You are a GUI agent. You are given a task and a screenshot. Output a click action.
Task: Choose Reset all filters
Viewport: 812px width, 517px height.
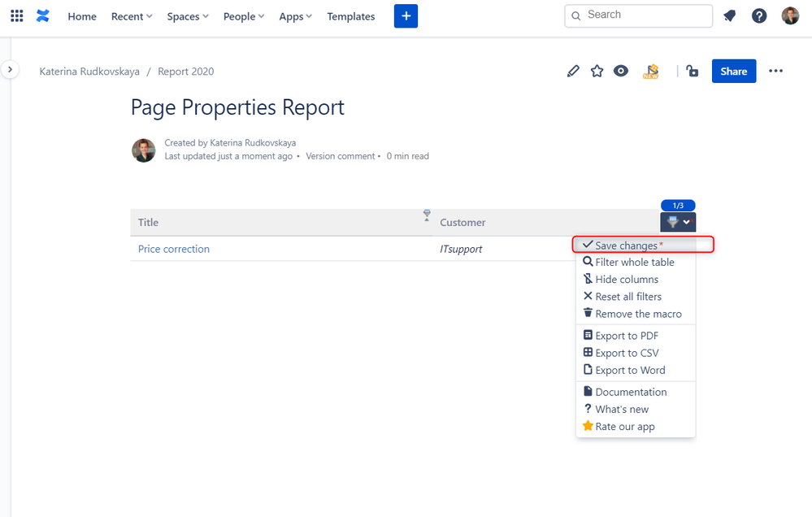pos(636,297)
